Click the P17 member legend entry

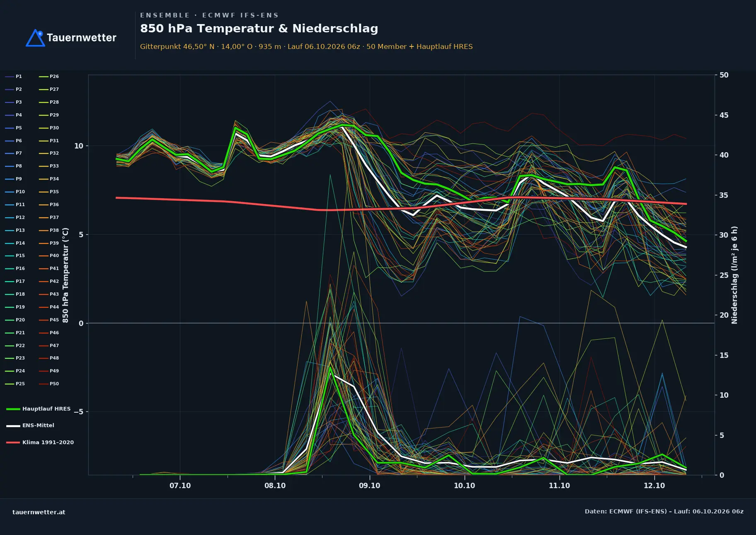15,282
